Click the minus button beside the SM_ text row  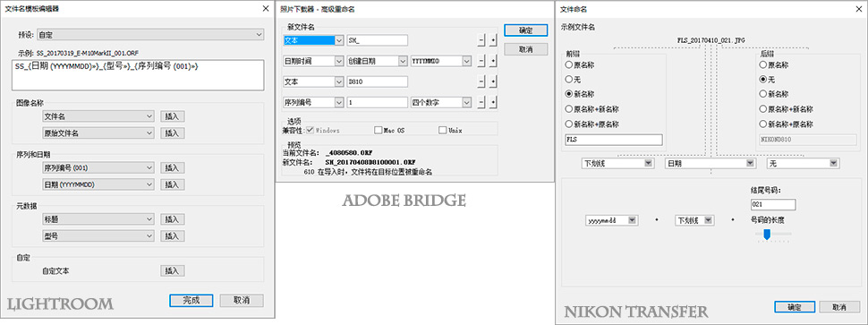coord(481,40)
